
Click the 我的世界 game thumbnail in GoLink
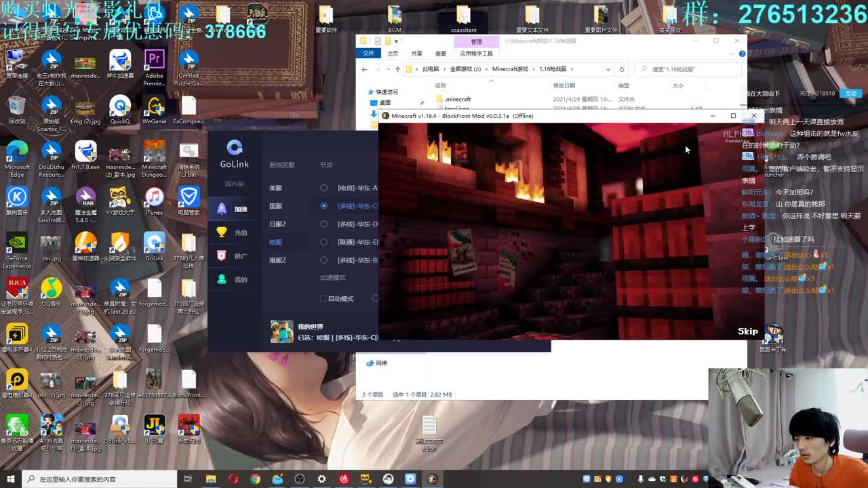pos(282,331)
